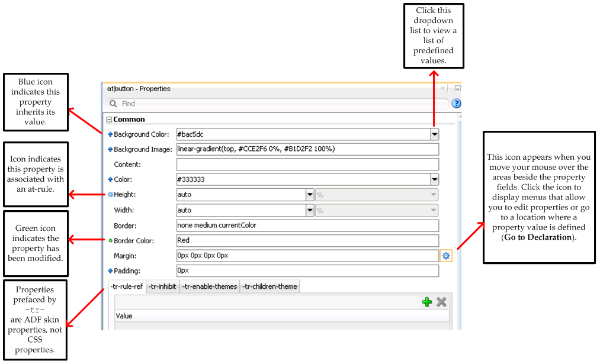Click the Find search field
Image resolution: width=600 pixels, height=364 pixels.
(278, 104)
